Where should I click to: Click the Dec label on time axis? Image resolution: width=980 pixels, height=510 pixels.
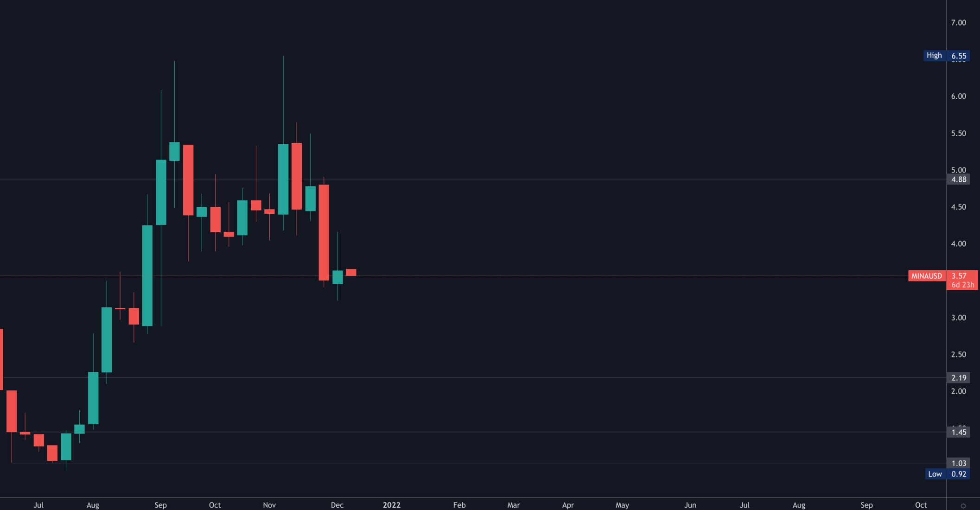click(x=337, y=505)
